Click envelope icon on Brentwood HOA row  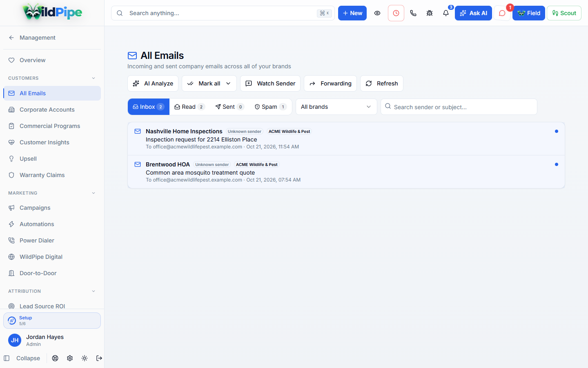coord(138,164)
